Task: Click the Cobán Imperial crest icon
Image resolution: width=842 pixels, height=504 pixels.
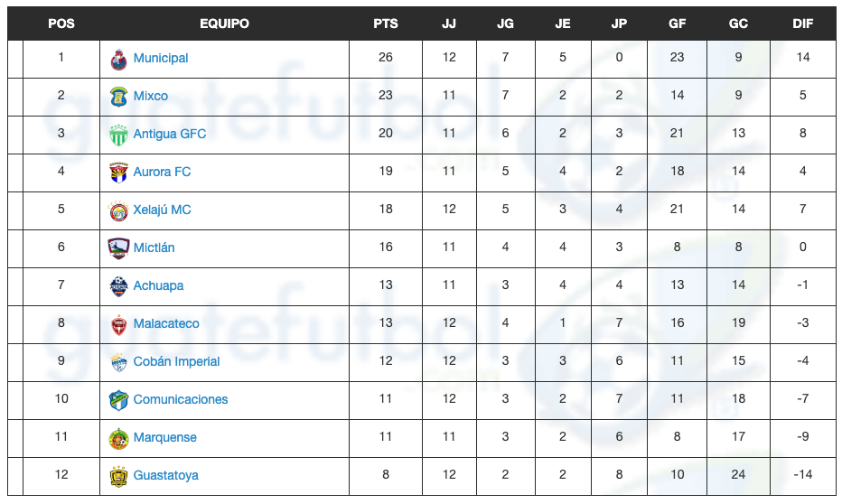Action: click(118, 362)
